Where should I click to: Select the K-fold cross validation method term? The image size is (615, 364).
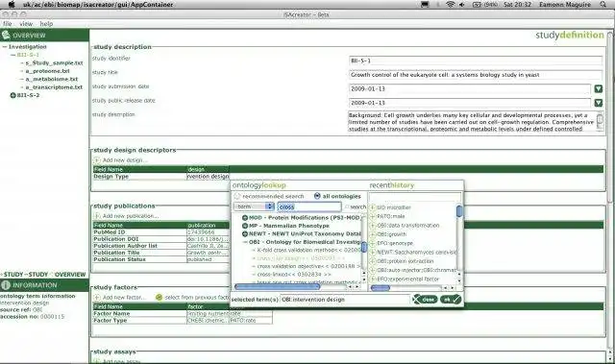pyautogui.click(x=308, y=250)
